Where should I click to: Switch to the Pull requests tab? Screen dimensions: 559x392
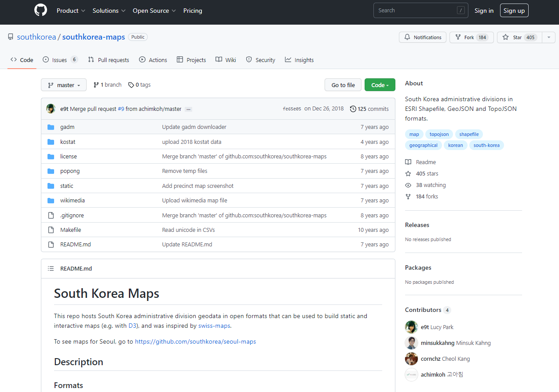(109, 60)
